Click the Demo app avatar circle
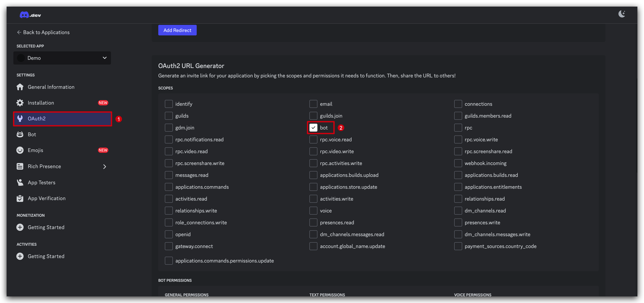644x303 pixels. pos(21,58)
